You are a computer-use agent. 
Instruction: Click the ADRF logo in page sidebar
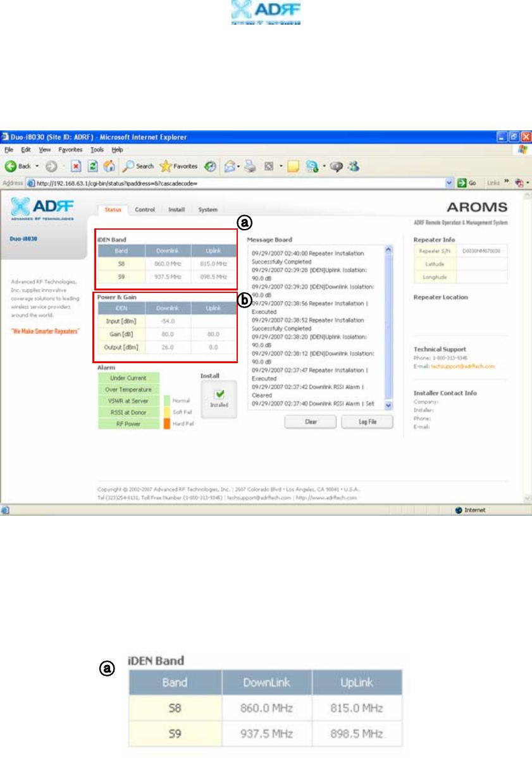[x=42, y=208]
